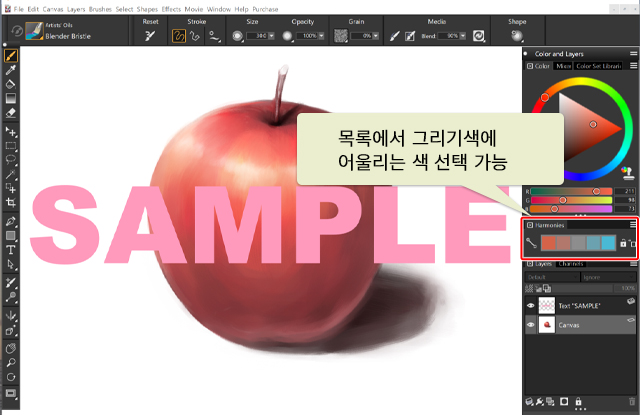Select the Eyedropper (dropper) tool
The width and height of the screenshot is (640, 415).
pos(11,70)
